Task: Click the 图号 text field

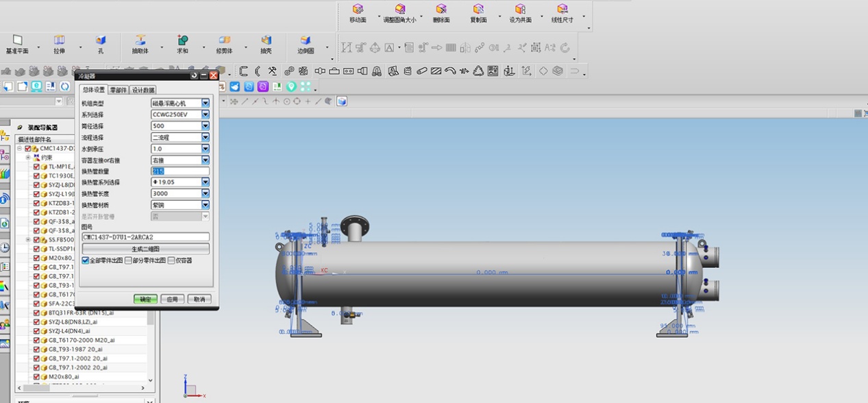Action: 145,237
